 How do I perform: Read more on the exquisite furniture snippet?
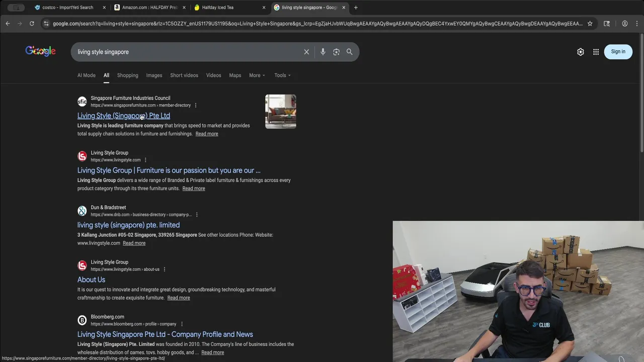pyautogui.click(x=179, y=298)
